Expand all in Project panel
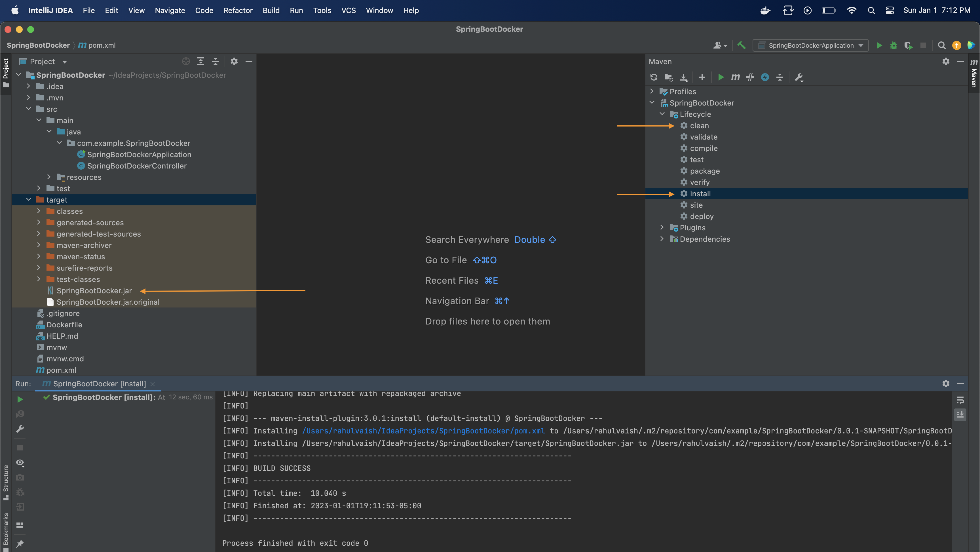 (200, 61)
